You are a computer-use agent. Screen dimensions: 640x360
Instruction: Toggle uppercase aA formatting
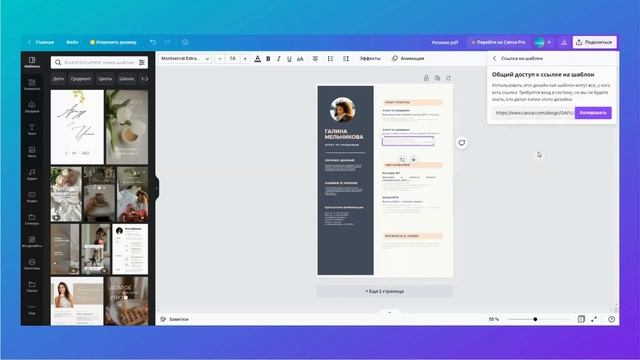click(300, 59)
